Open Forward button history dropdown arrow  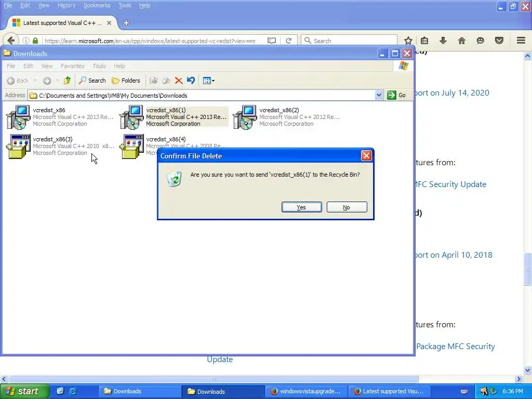pyautogui.click(x=57, y=81)
